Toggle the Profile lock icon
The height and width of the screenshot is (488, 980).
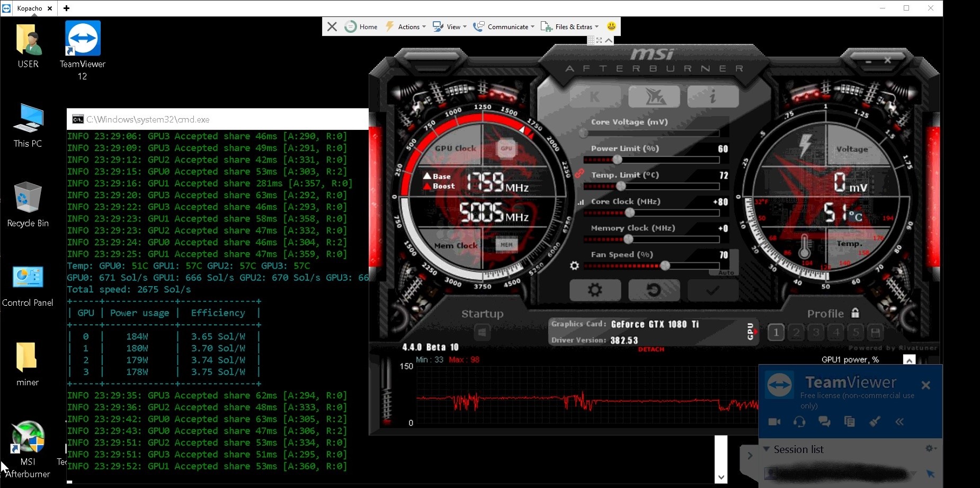pyautogui.click(x=855, y=313)
